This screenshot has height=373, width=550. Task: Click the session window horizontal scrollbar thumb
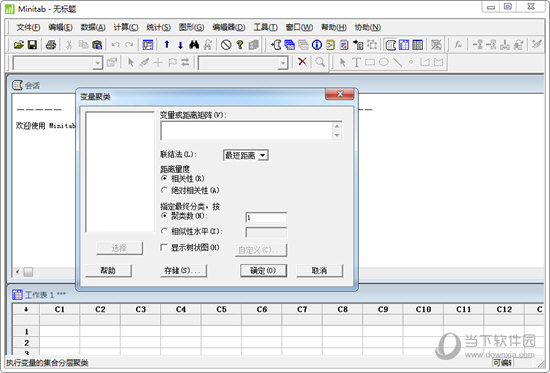pos(28,272)
